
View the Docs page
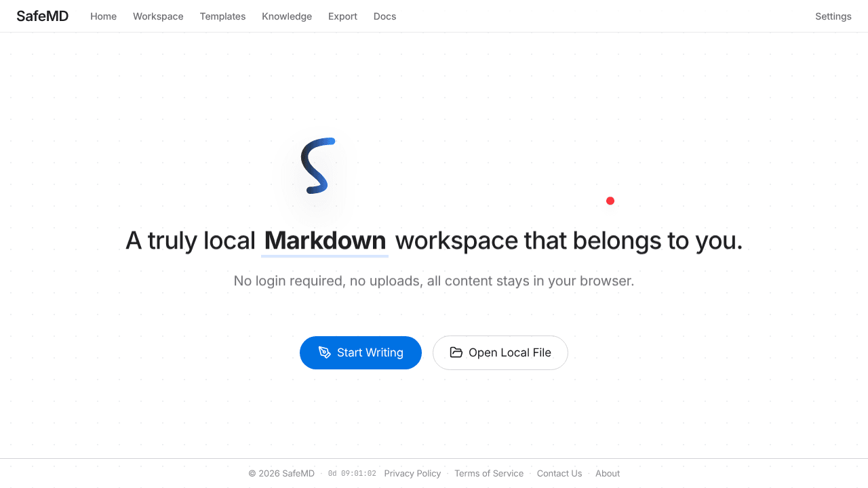pos(384,16)
